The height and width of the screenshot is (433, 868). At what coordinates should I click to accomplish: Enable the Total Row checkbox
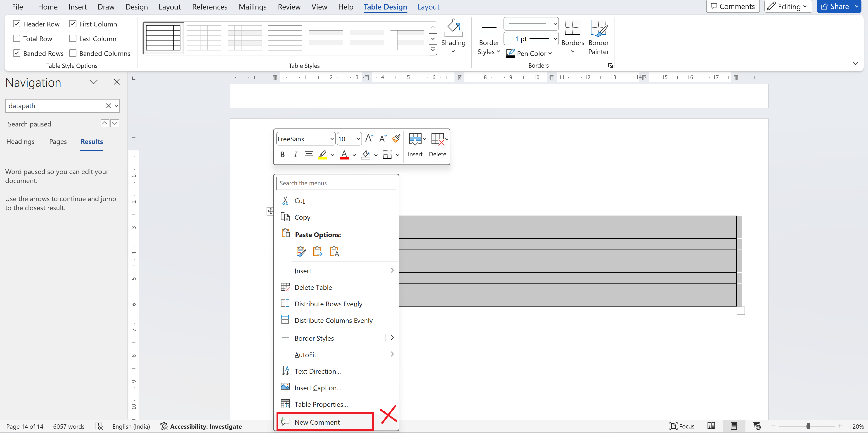(17, 39)
